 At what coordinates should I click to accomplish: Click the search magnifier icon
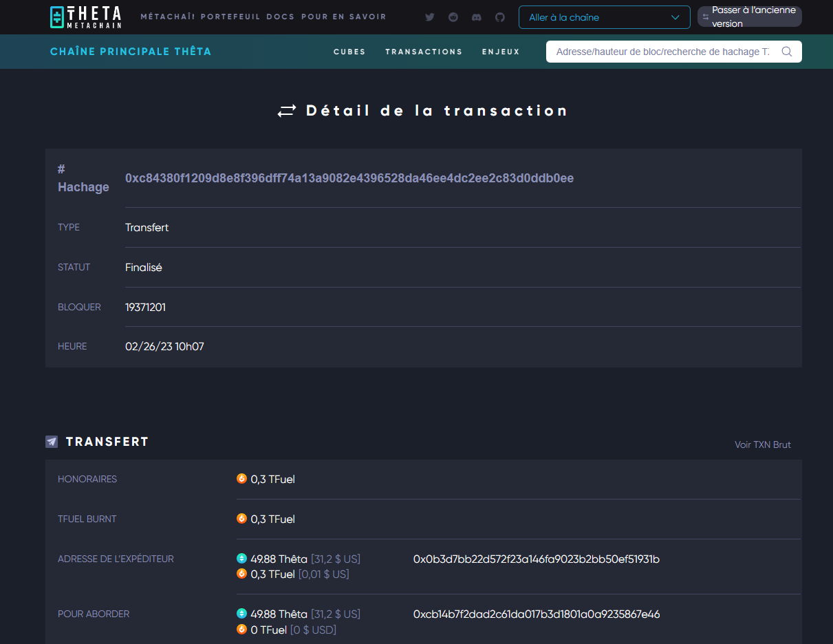[787, 52]
